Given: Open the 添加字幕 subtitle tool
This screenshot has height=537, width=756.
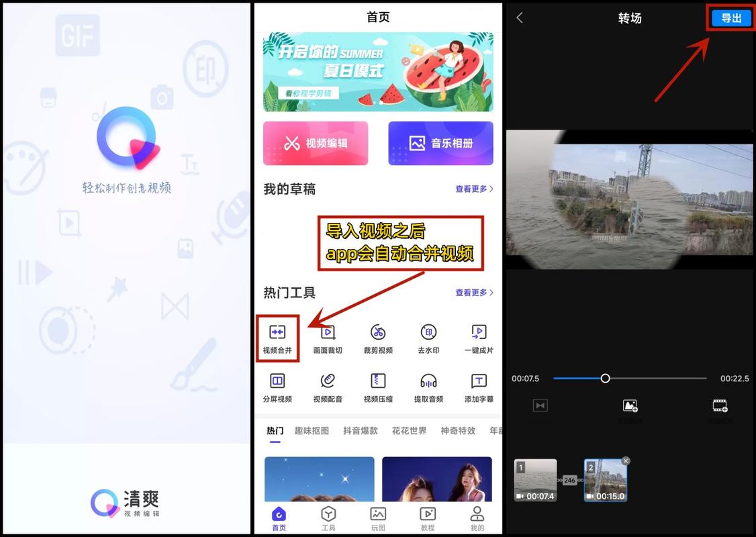Looking at the screenshot, I should coord(479,387).
